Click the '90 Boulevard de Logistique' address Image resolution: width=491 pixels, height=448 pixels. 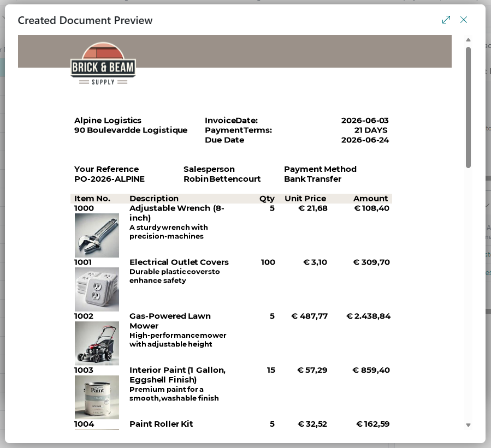coord(131,130)
